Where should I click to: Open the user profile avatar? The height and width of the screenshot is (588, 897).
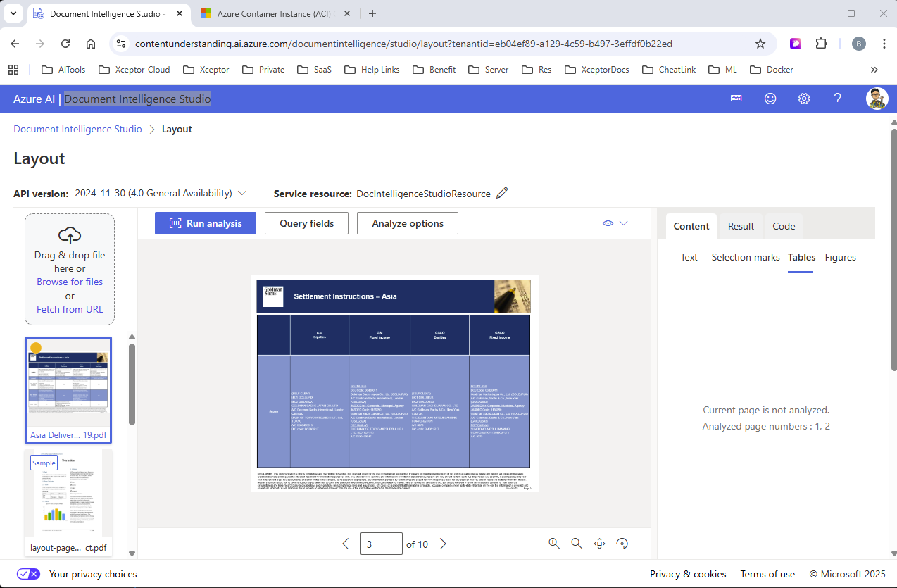point(877,99)
